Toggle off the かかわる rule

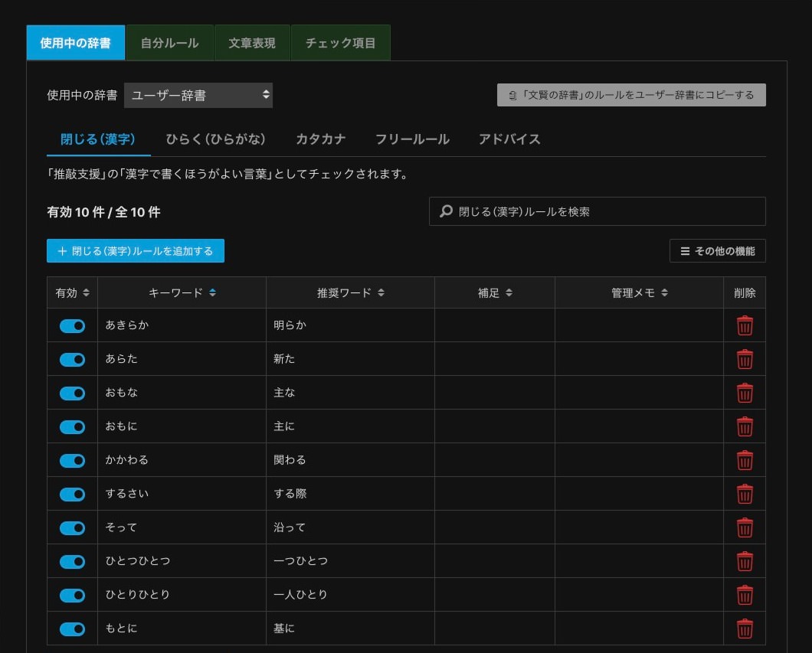click(71, 460)
